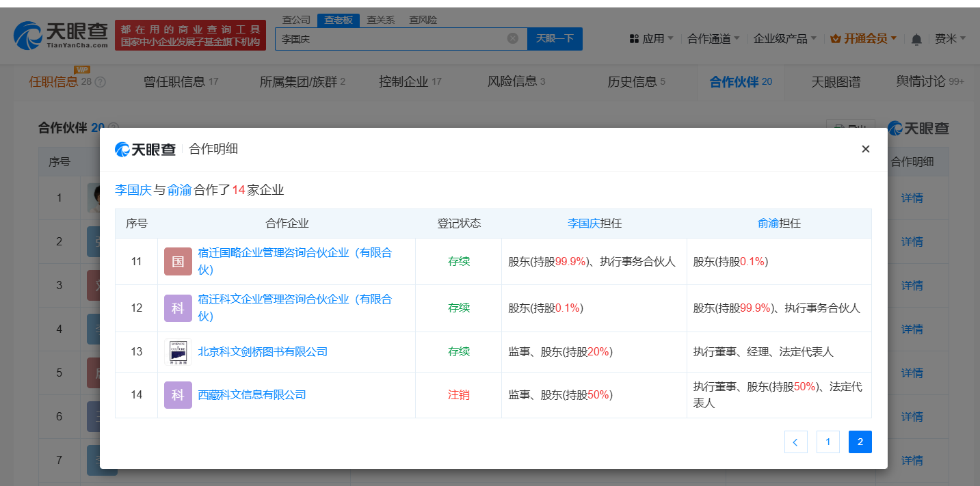Expand the 应用 dropdown menu

click(652, 39)
